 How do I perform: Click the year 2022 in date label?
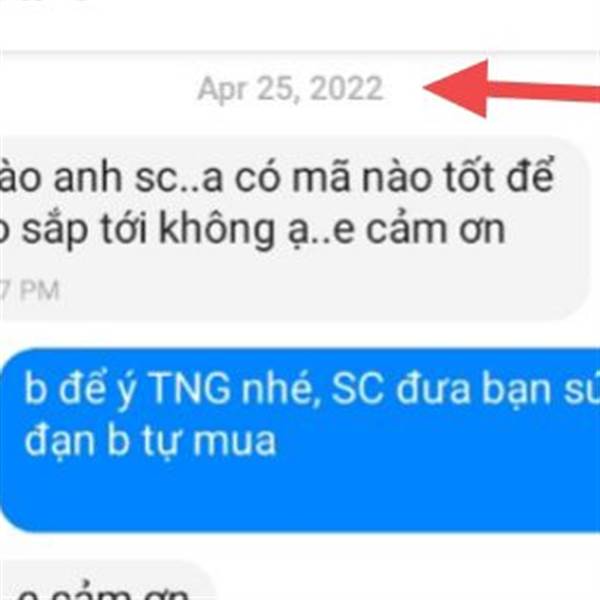pos(346,88)
